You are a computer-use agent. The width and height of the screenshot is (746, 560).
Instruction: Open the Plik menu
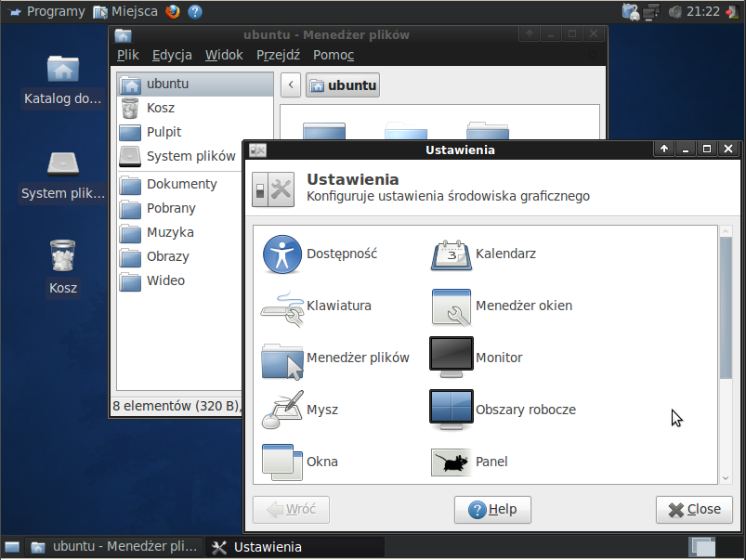128,55
